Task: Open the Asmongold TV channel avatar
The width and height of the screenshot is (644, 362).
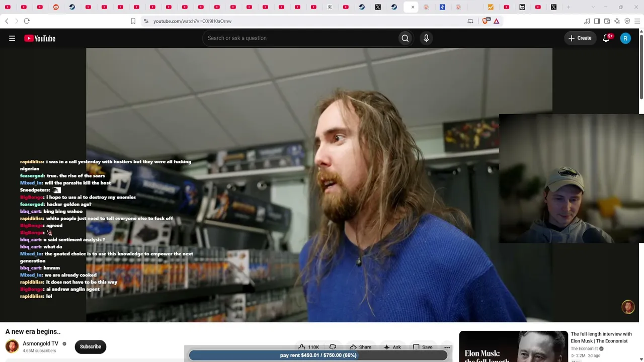Action: (12, 346)
